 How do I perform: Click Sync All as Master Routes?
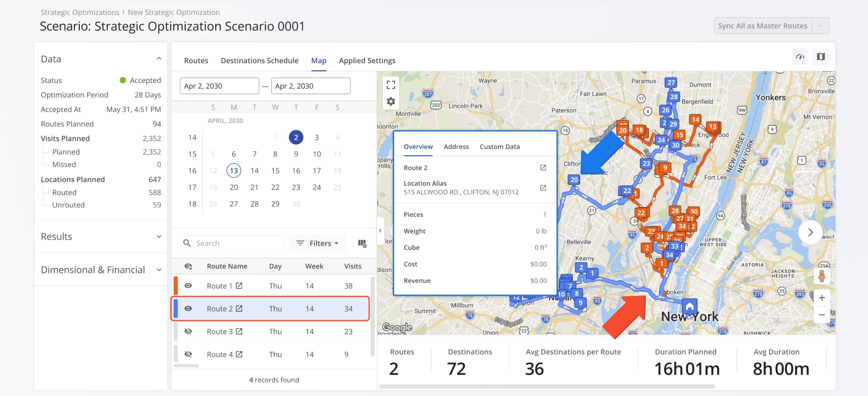(x=762, y=26)
